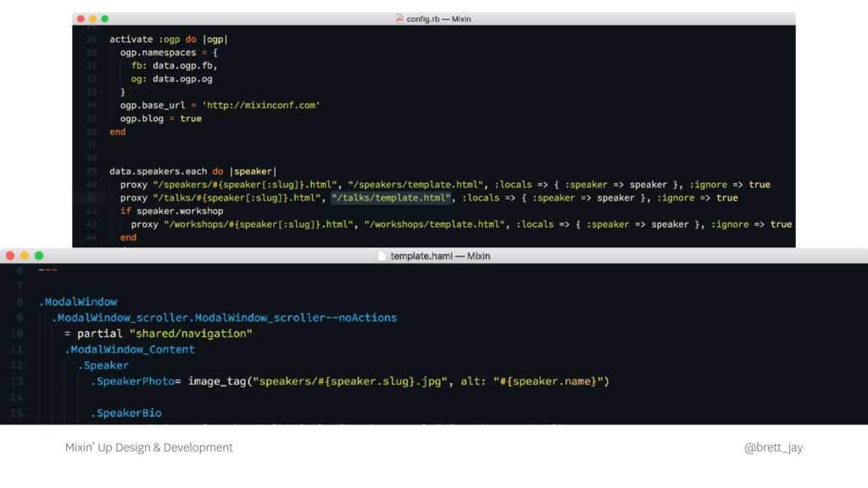Click "fb: data.ogp.fb," line
The image size is (868, 488).
point(175,66)
